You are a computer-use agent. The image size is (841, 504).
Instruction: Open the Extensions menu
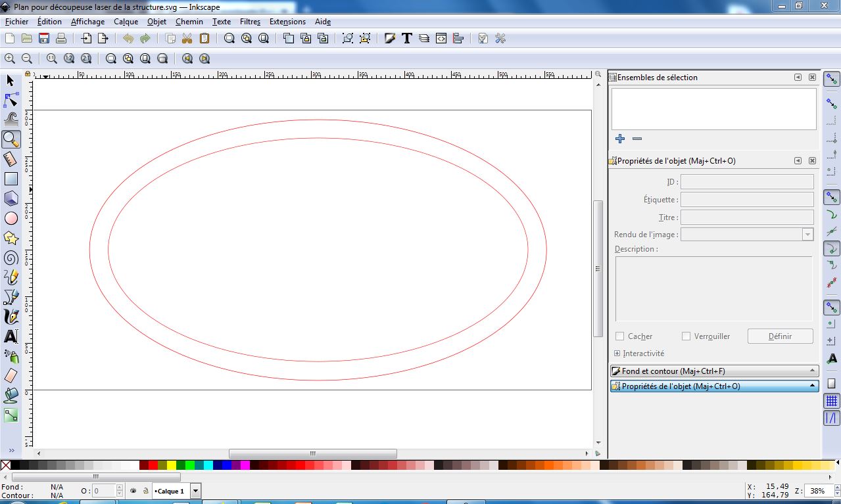[287, 22]
